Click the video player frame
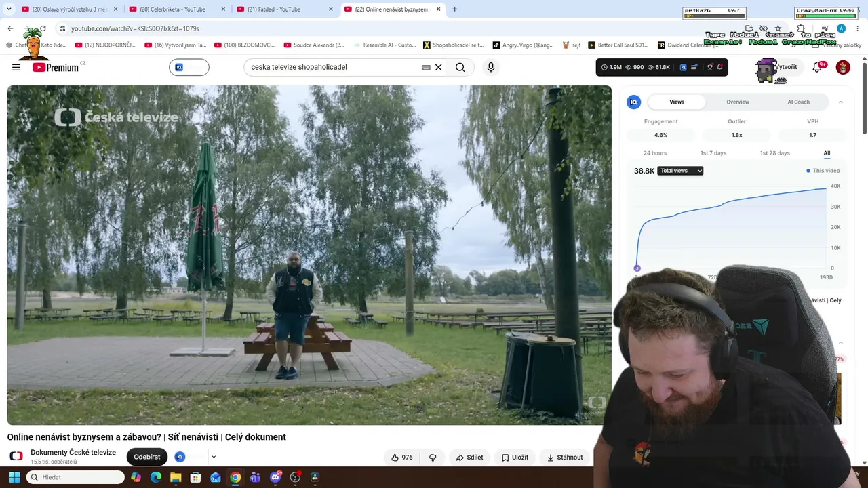 click(x=309, y=255)
